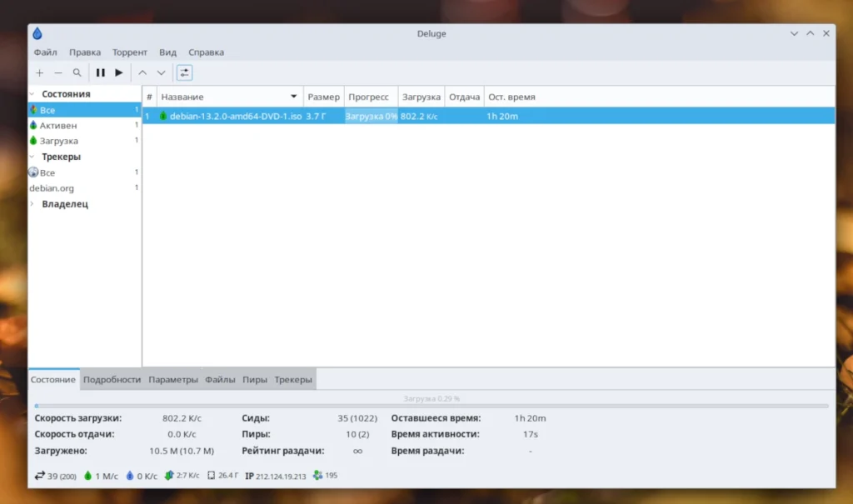Viewport: 853px width, 504px height.
Task: Move torrent down in queue
Action: coord(161,72)
